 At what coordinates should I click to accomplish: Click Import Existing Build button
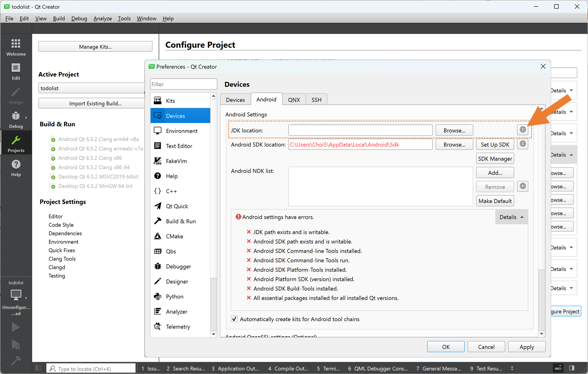[92, 103]
